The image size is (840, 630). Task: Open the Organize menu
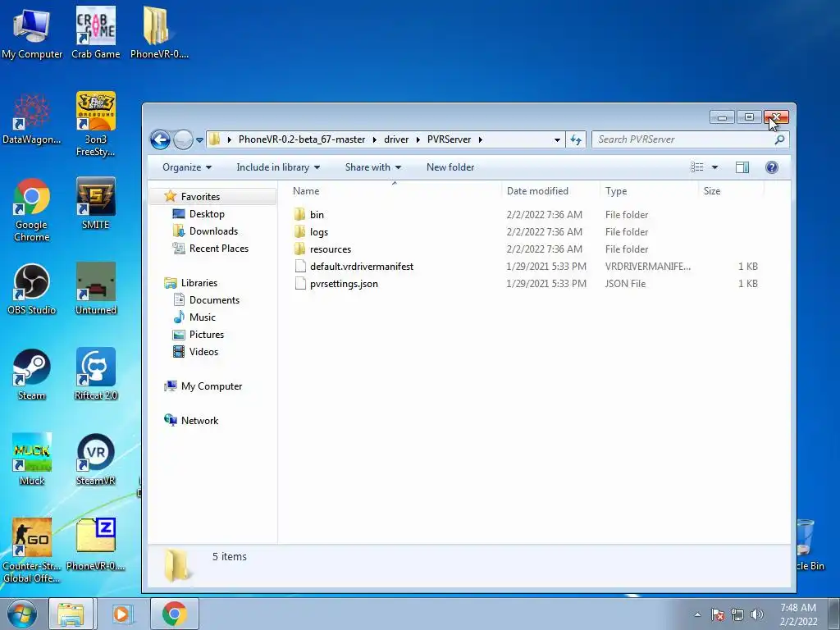[187, 167]
